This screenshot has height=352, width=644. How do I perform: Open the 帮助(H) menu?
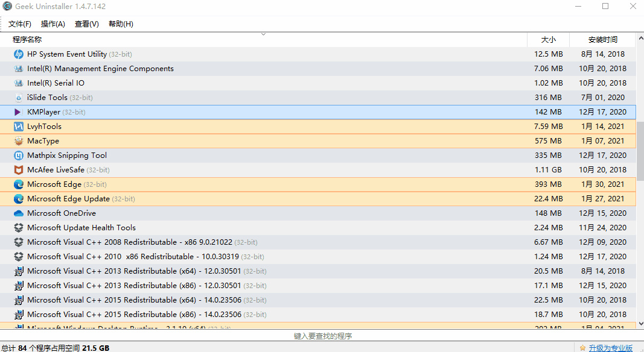pos(121,24)
